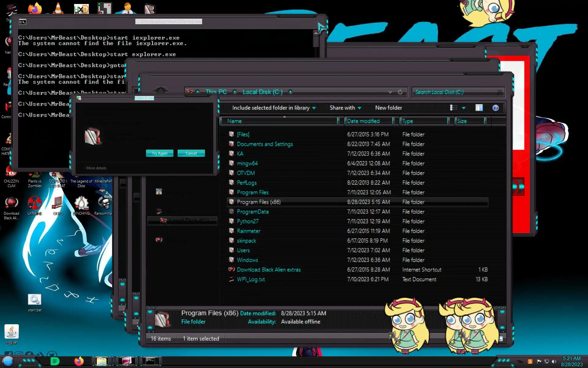Open the WPI_Log.txt file icon
The width and height of the screenshot is (588, 368).
click(232, 279)
